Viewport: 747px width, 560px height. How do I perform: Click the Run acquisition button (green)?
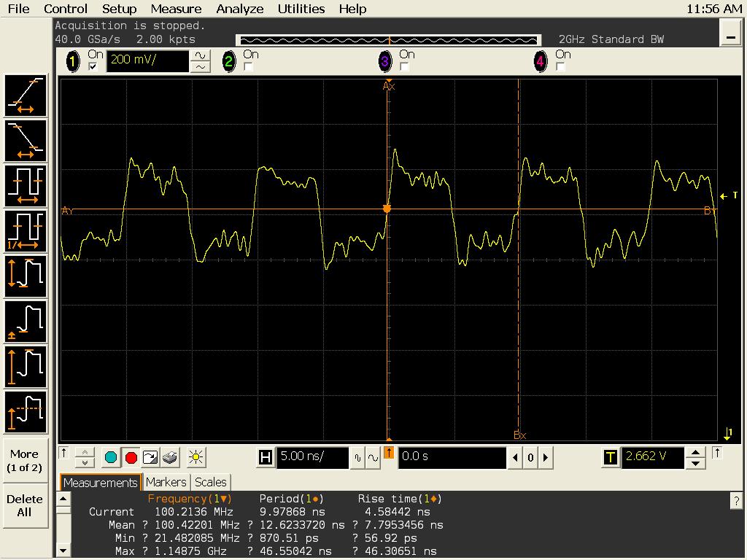[111, 457]
